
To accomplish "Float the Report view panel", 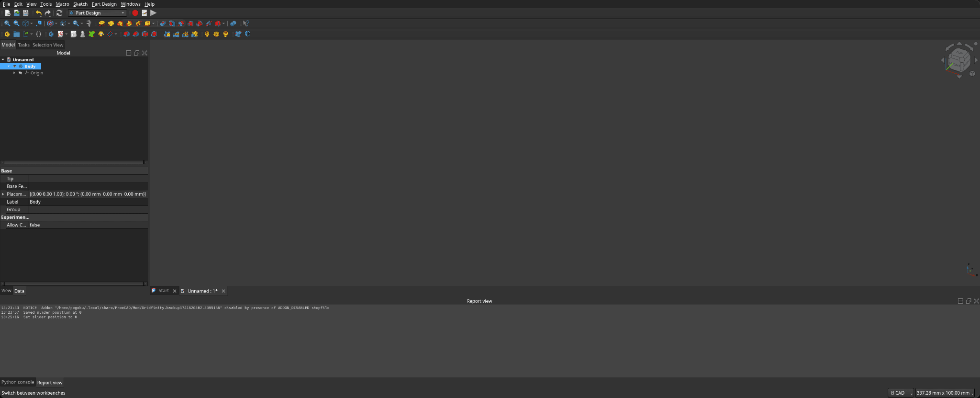I will point(968,301).
